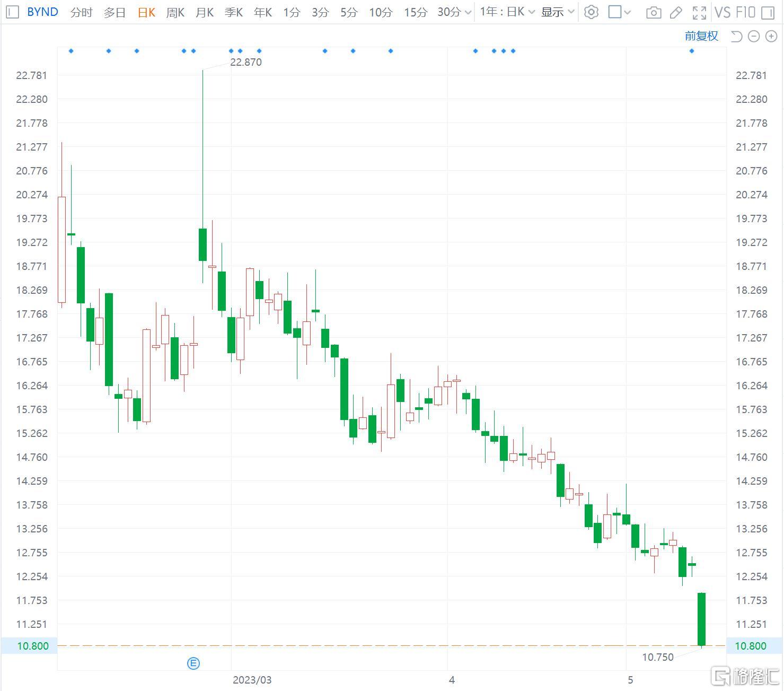Select the 季K quarterly candlestick tab
This screenshot has width=784, height=691.
pos(234,12)
